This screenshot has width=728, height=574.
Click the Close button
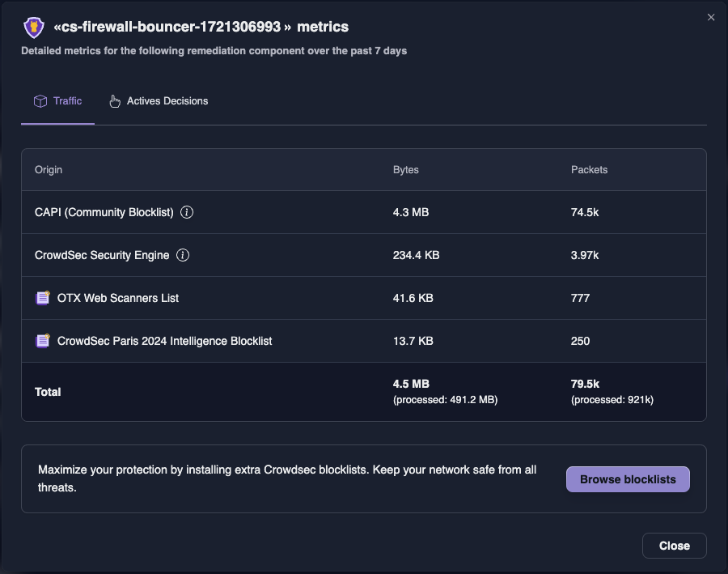674,545
